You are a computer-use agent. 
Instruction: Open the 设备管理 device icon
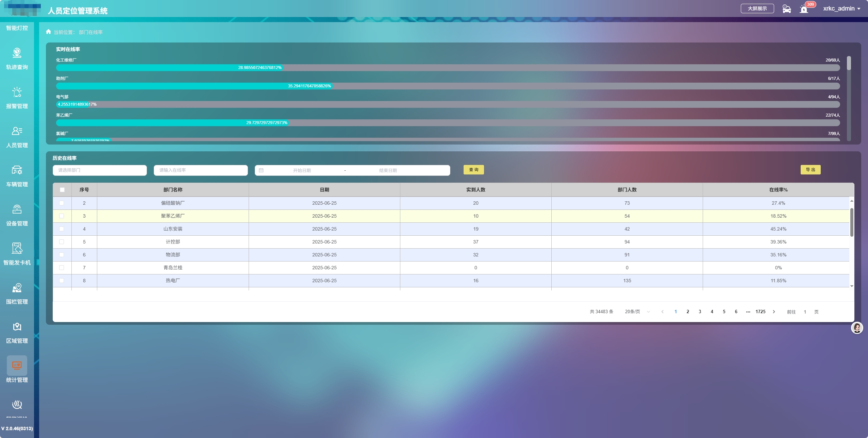(x=17, y=209)
